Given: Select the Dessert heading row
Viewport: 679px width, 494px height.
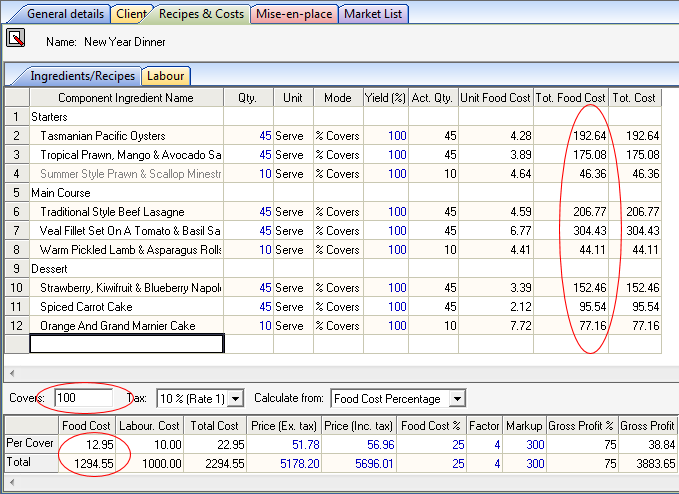Looking at the screenshot, I should click(126, 268).
